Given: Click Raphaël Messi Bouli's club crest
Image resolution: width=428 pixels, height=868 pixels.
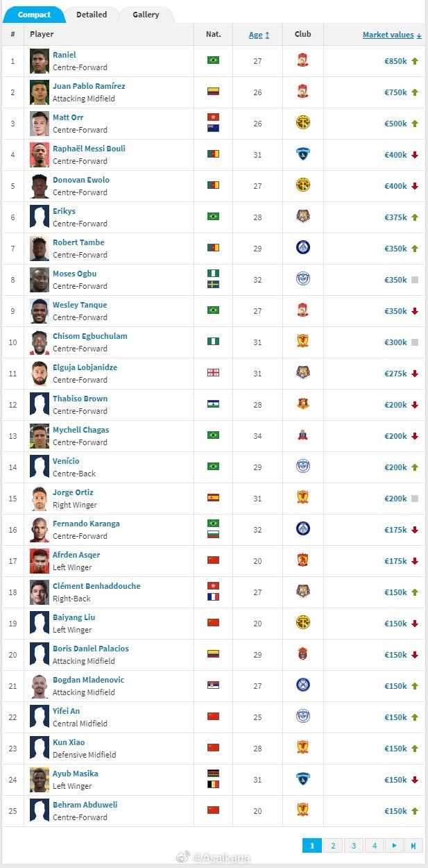Looking at the screenshot, I should pos(302,154).
